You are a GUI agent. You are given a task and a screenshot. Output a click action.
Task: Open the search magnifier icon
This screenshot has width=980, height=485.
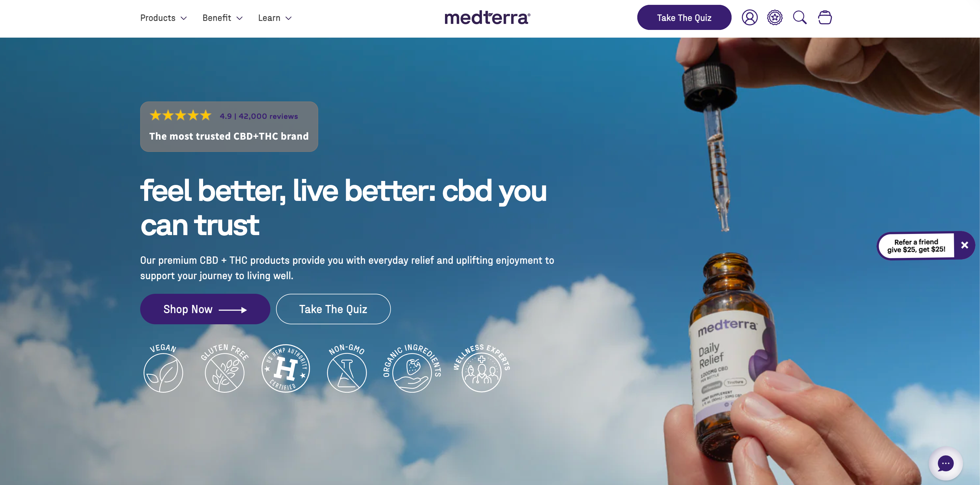point(799,17)
